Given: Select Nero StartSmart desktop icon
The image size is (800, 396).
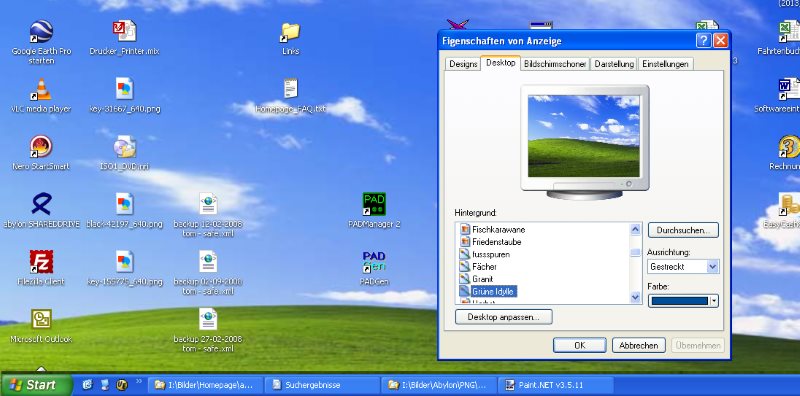Looking at the screenshot, I should coord(41,147).
